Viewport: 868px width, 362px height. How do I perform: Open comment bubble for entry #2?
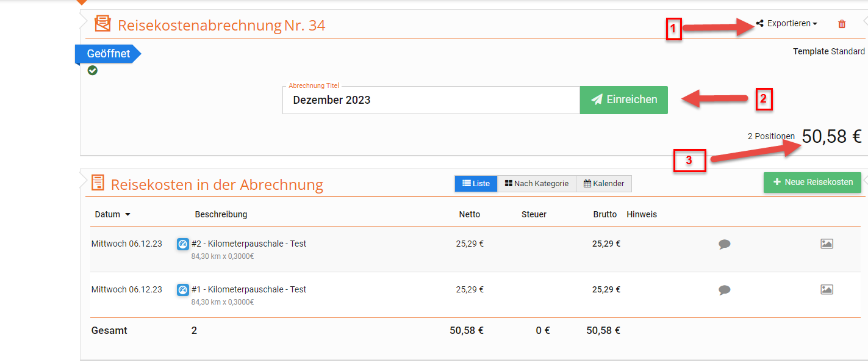pyautogui.click(x=724, y=244)
